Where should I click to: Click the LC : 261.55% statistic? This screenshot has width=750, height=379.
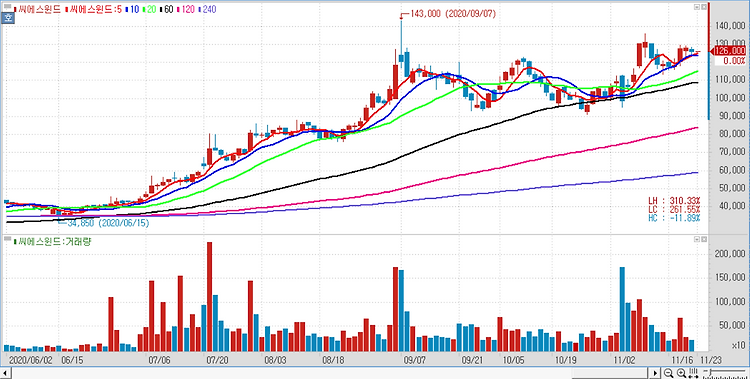[x=674, y=209]
